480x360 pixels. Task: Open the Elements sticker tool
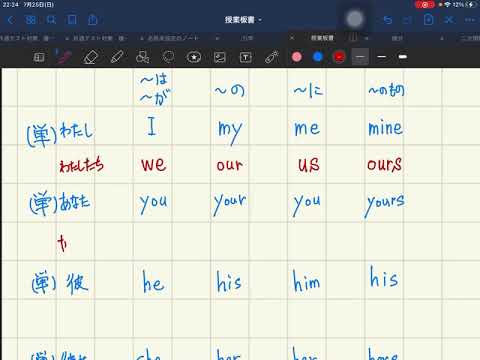pos(194,57)
